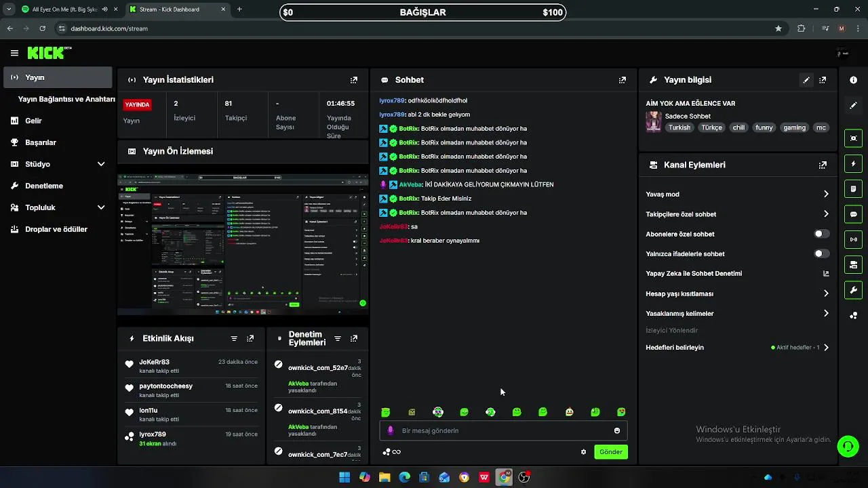Image resolution: width=868 pixels, height=488 pixels.
Task: Reload the page using the browser refresh button
Action: [42, 28]
